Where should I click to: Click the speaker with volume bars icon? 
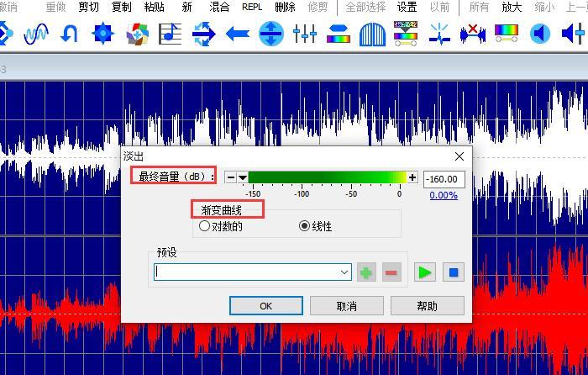573,34
